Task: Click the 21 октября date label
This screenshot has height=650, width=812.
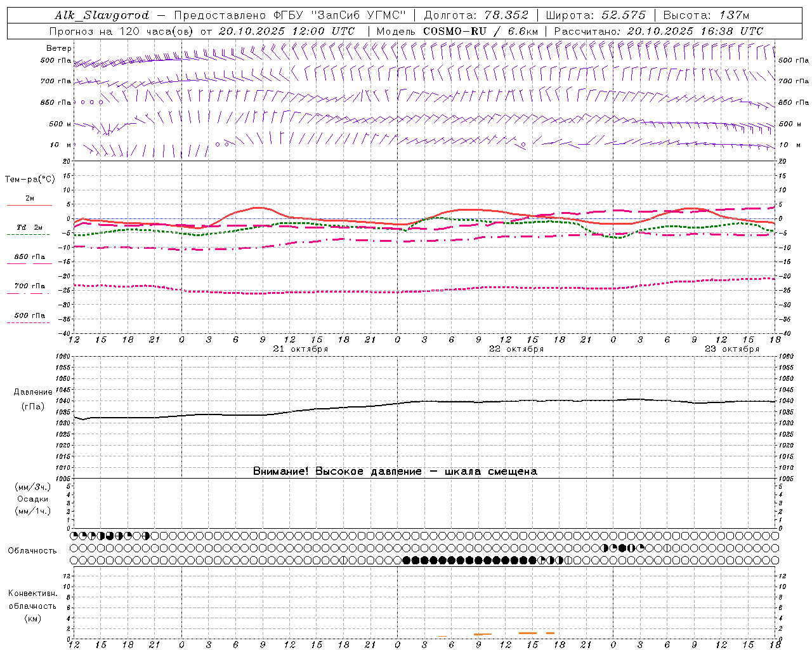Action: pos(301,349)
